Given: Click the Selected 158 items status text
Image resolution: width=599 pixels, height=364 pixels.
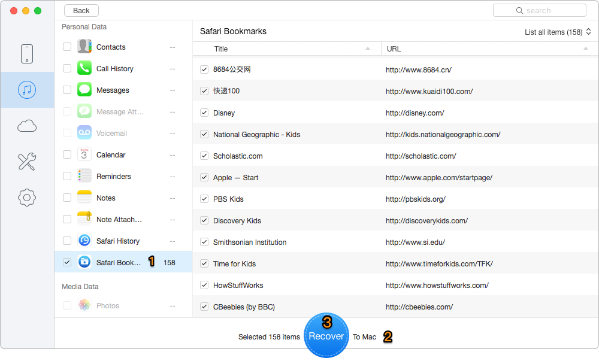Looking at the screenshot, I should [270, 337].
